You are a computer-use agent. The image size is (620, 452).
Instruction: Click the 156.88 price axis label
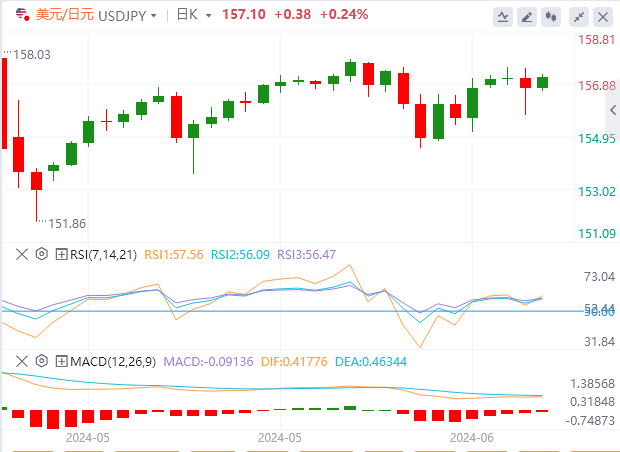pyautogui.click(x=597, y=85)
